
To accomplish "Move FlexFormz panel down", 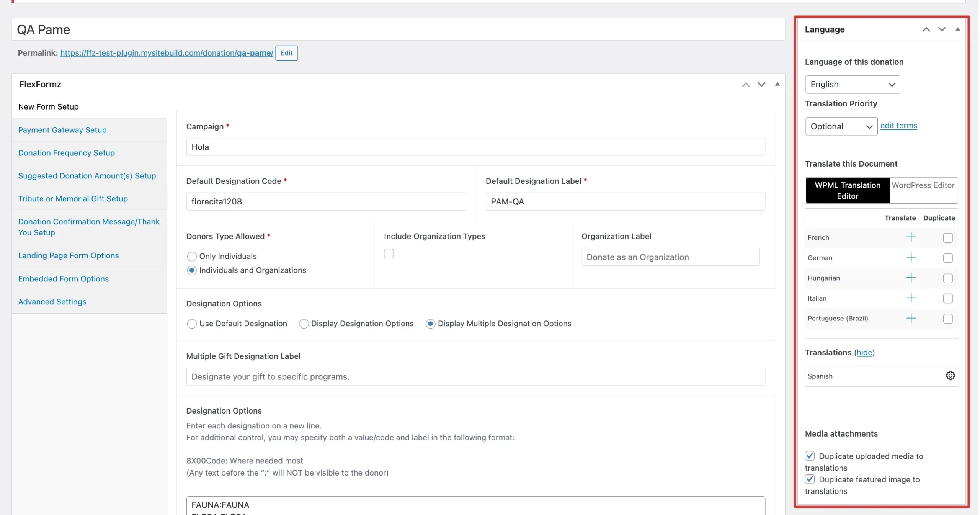I will click(x=761, y=84).
